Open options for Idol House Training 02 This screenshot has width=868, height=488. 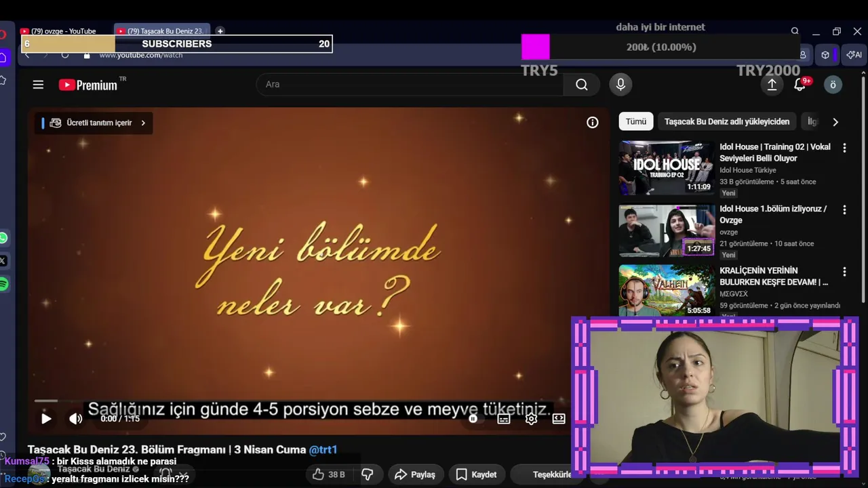click(844, 148)
